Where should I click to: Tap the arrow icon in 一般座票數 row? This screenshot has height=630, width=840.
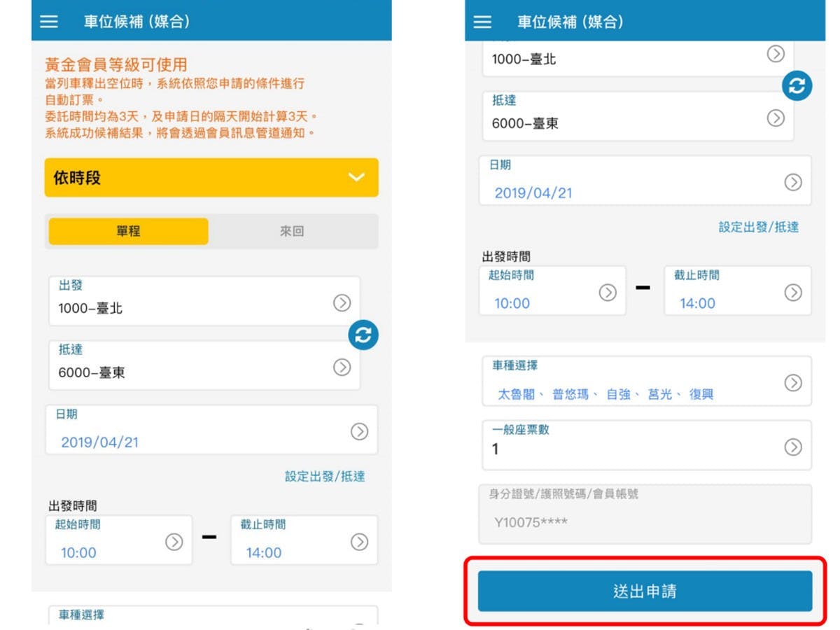(x=792, y=447)
